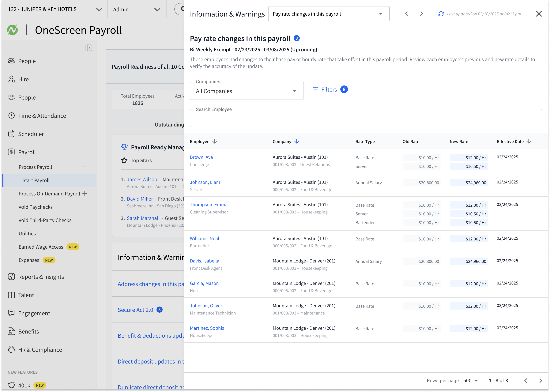The height and width of the screenshot is (392, 550).
Task: Open employee Williams, Noah link
Action: point(205,239)
